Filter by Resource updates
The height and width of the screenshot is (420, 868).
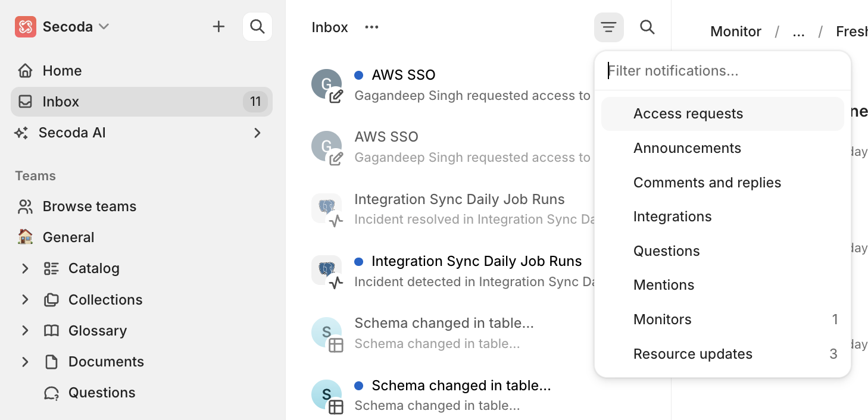click(x=693, y=354)
